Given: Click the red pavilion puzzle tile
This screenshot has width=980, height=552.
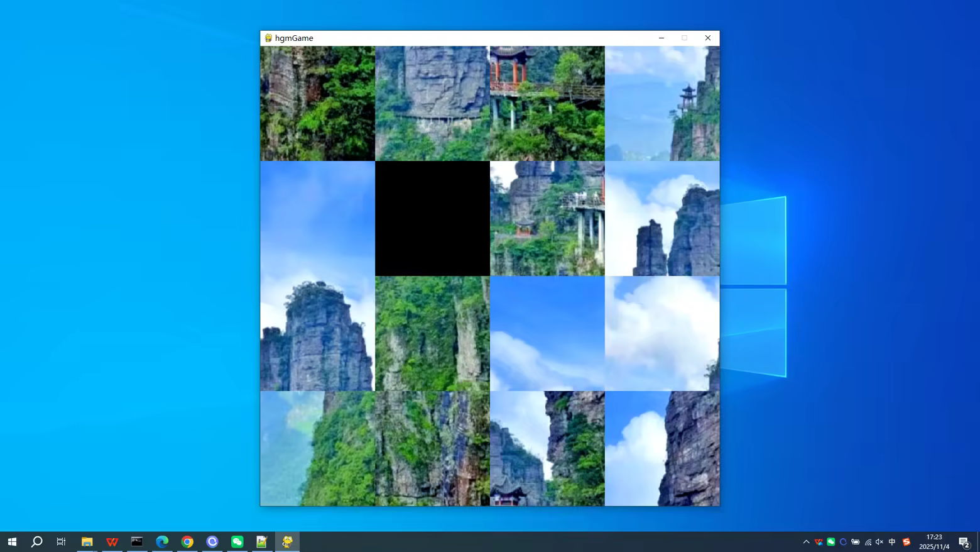Looking at the screenshot, I should click(x=547, y=103).
